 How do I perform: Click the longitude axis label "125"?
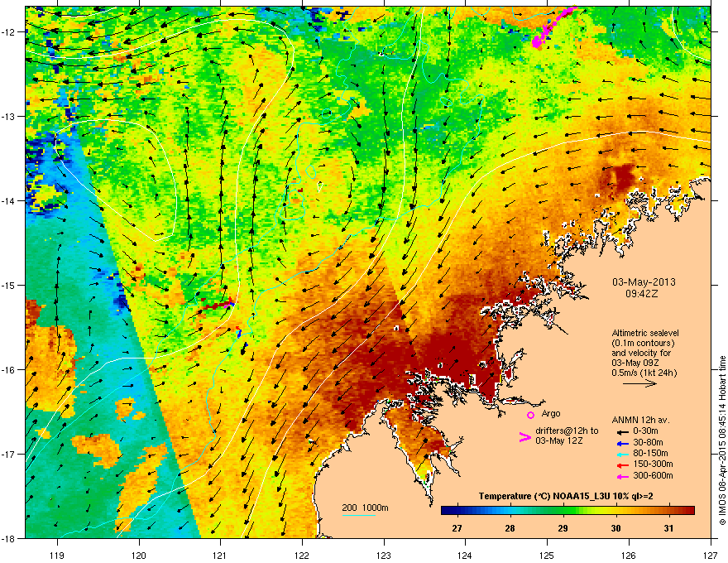point(548,555)
